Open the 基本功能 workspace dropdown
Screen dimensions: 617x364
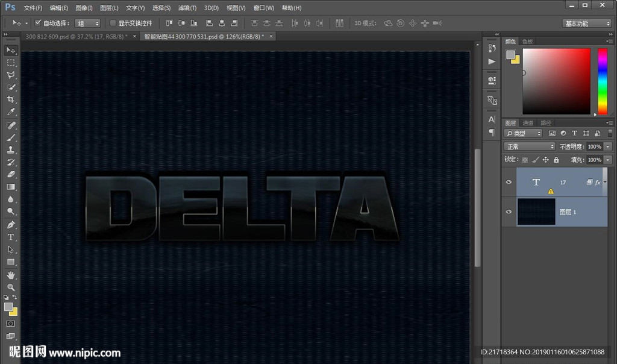coord(587,24)
